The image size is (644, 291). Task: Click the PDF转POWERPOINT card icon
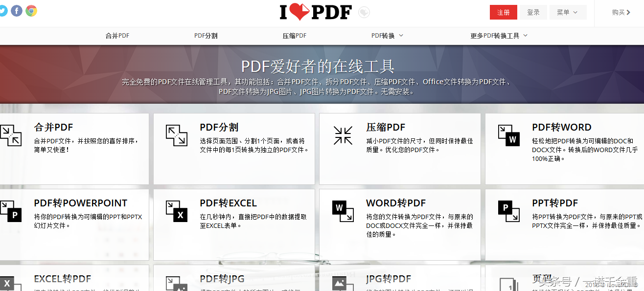click(10, 211)
